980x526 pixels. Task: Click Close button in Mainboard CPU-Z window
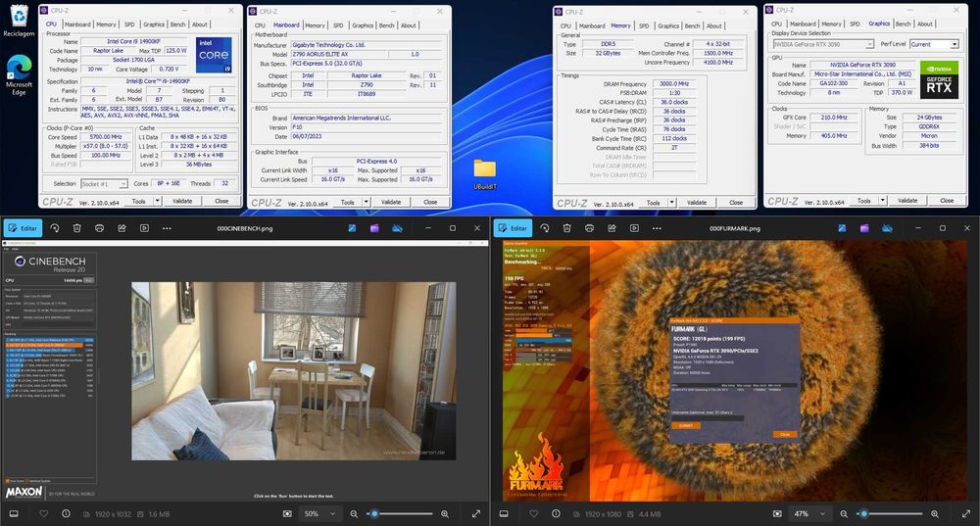click(x=430, y=203)
